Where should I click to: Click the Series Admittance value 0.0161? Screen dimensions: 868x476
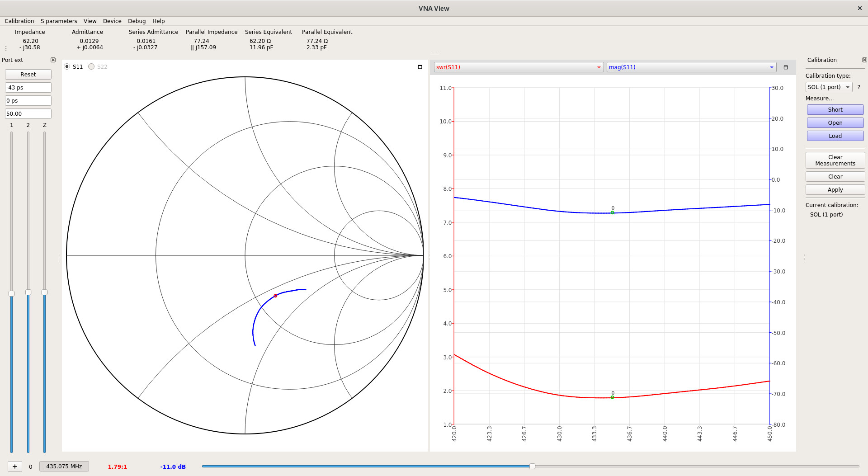[x=146, y=41]
